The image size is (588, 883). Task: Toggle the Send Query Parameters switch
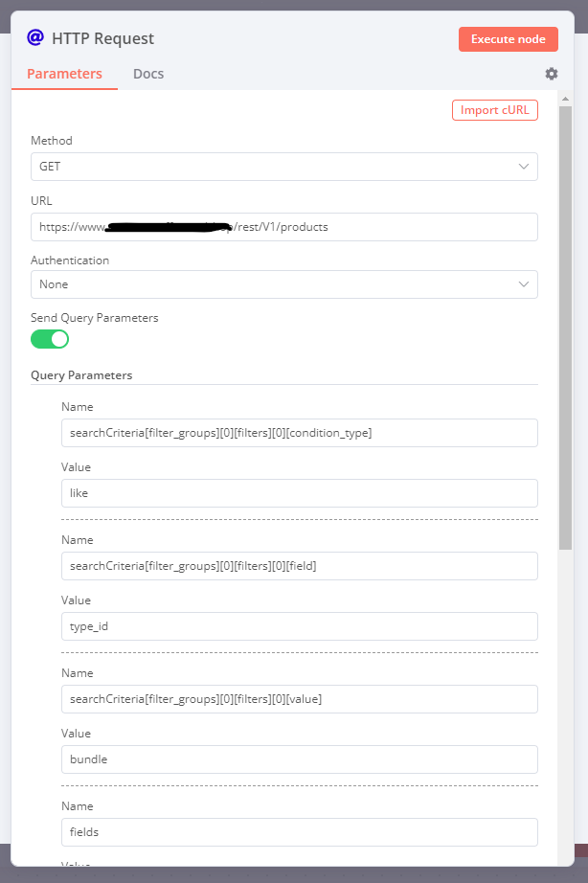[x=50, y=339]
